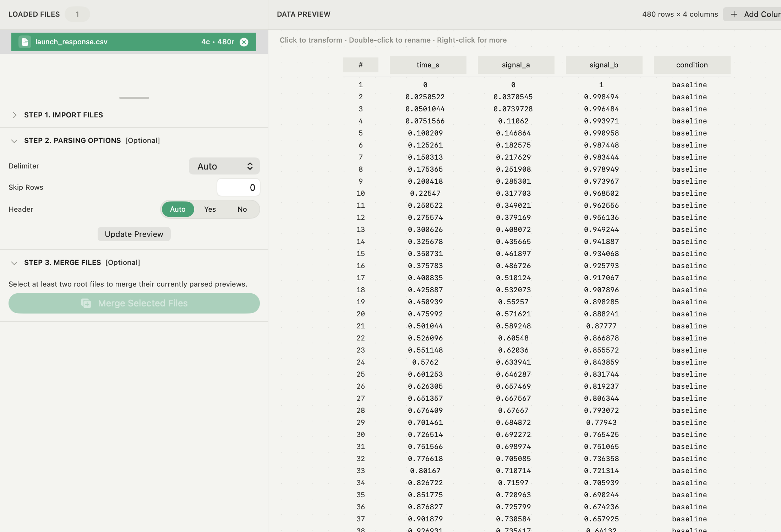
Task: Click time_s cell 0.22547
Action: 425,193
